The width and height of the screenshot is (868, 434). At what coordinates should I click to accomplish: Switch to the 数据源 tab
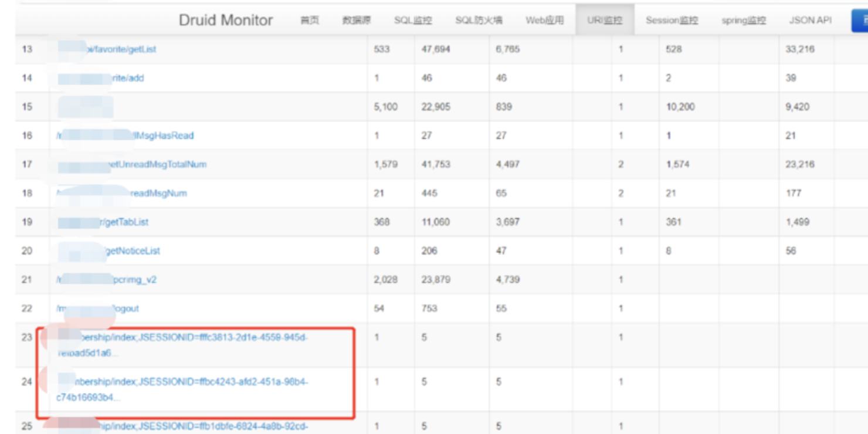(356, 21)
